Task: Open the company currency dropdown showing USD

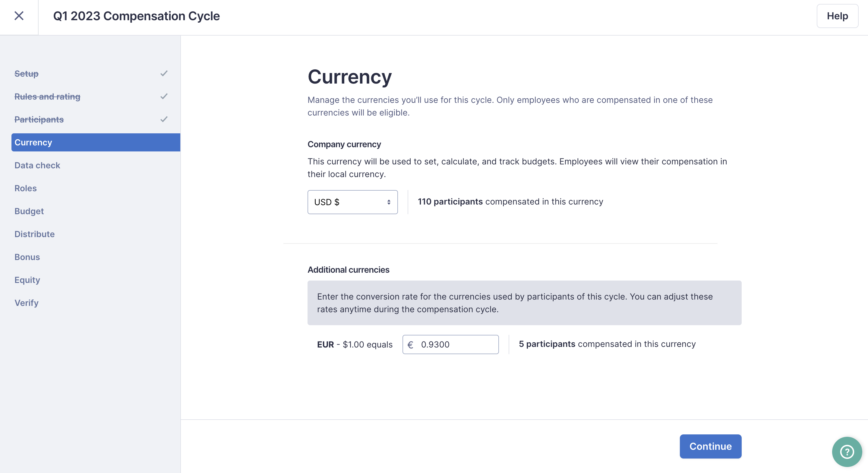Action: click(x=352, y=202)
